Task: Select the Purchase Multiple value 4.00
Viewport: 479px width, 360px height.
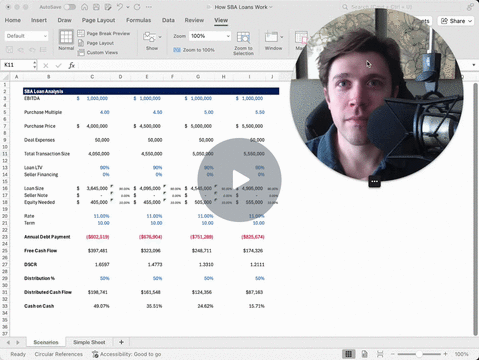Action: point(105,112)
